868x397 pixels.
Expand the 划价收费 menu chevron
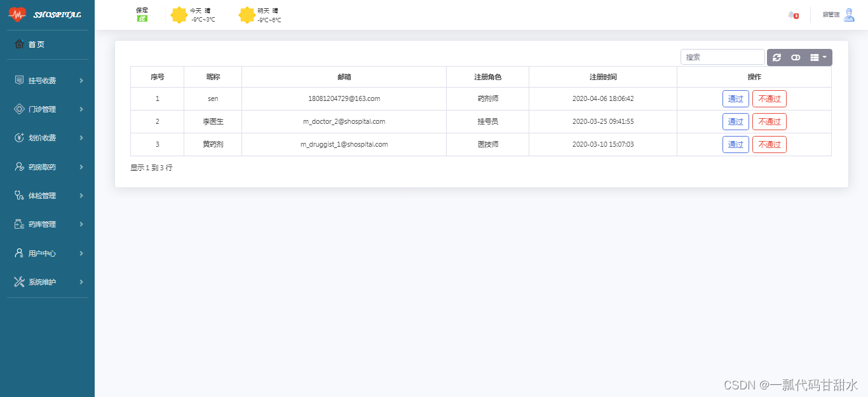coord(81,138)
